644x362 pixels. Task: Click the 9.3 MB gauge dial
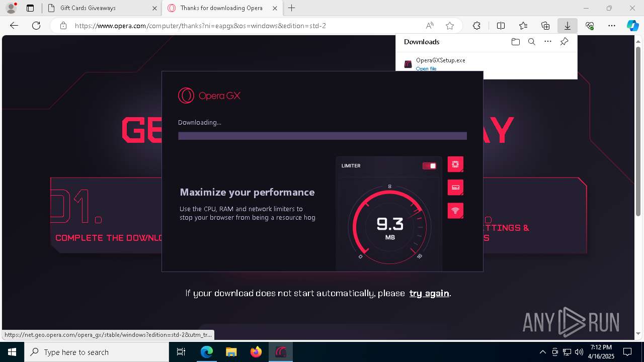(389, 227)
